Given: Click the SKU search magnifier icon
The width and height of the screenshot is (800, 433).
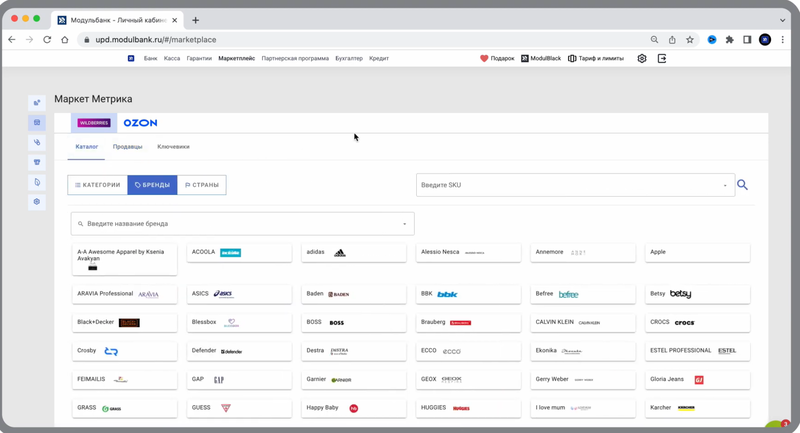Looking at the screenshot, I should click(x=742, y=185).
